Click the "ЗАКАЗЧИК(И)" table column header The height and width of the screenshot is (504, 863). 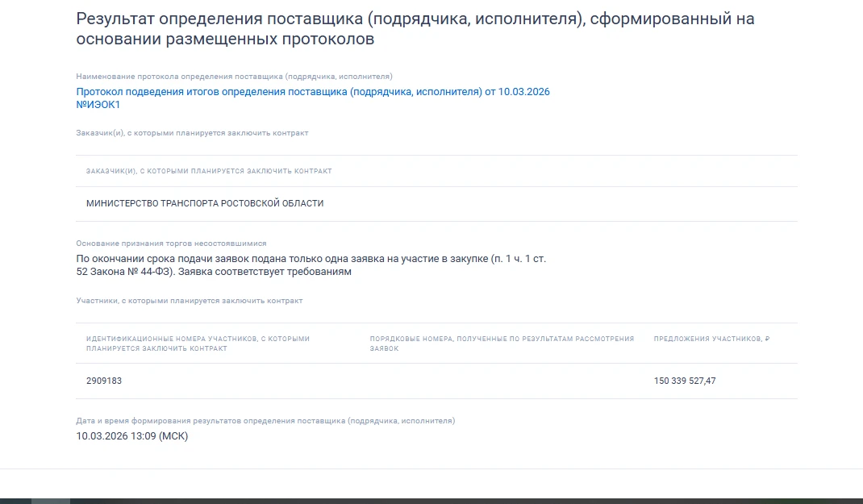pyautogui.click(x=209, y=171)
